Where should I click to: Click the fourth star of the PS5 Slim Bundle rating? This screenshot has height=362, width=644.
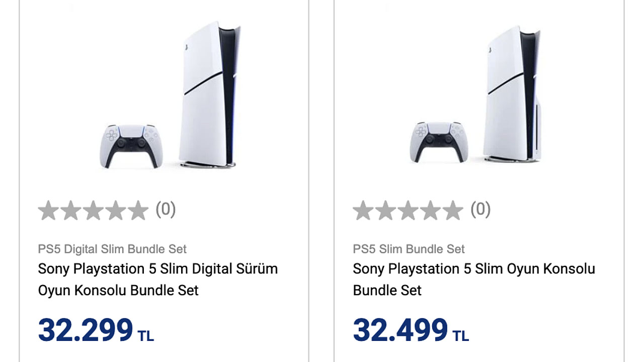[x=430, y=211]
